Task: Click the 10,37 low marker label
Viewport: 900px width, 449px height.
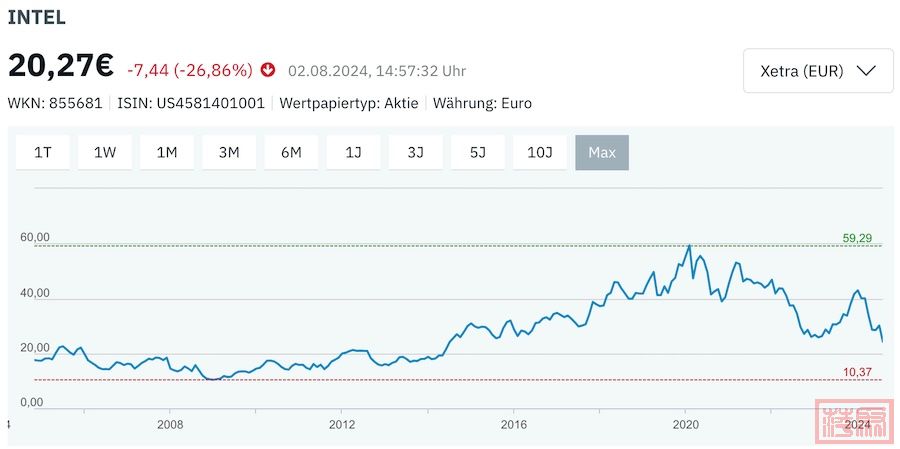Action: coord(857,373)
